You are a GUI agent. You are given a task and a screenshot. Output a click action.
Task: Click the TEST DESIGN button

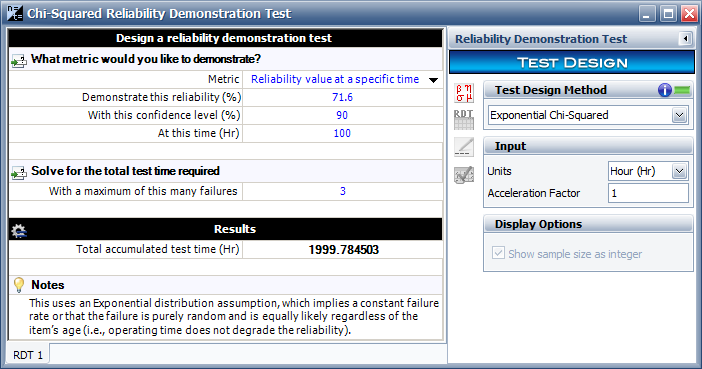572,63
